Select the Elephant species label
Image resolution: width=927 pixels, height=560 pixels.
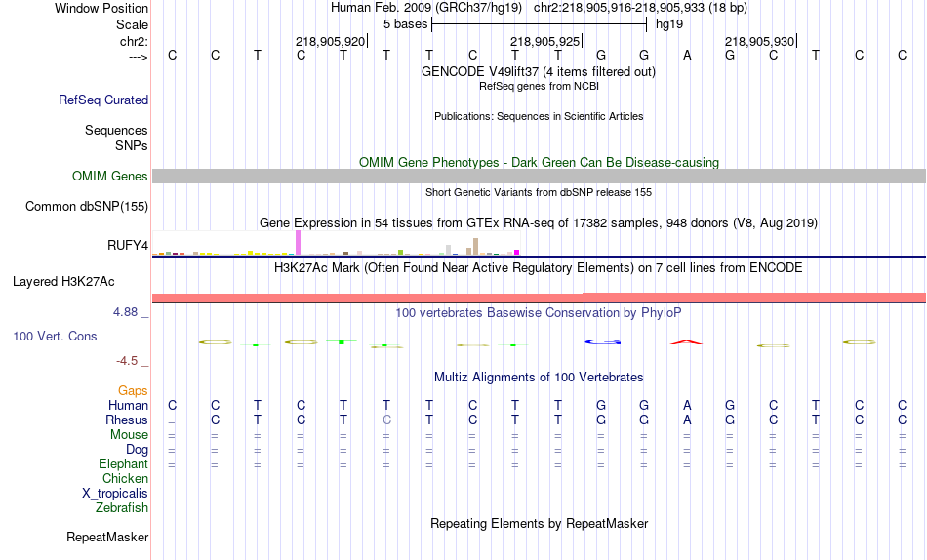point(123,463)
